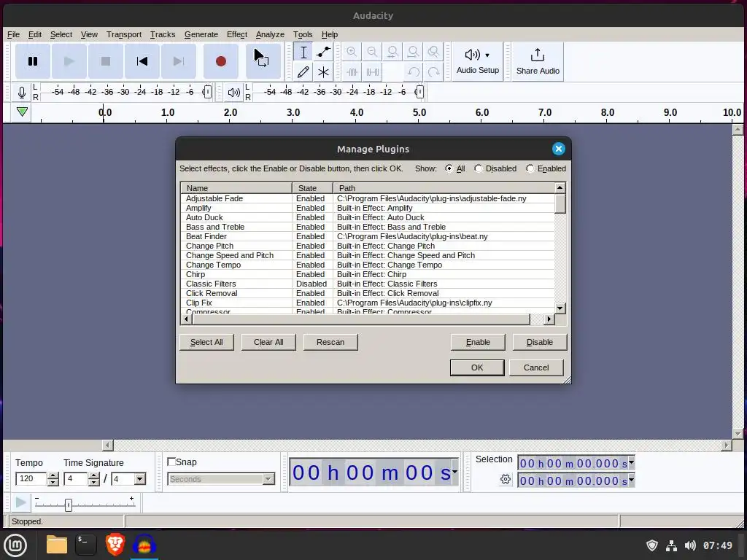Open time signature denominator dropdown
This screenshot has width=747, height=560.
click(139, 479)
